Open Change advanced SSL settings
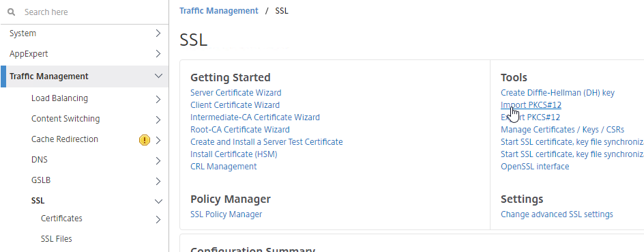This screenshot has width=644, height=252. pos(557,214)
